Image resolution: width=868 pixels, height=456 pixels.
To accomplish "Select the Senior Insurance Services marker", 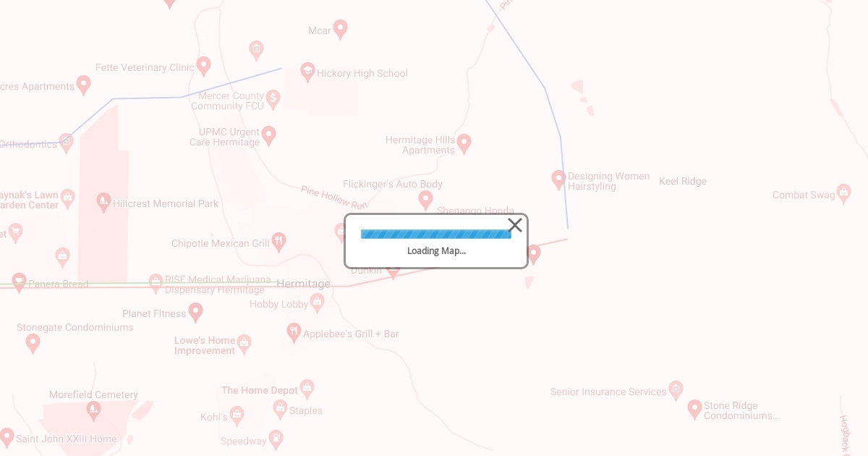I will click(x=676, y=391).
